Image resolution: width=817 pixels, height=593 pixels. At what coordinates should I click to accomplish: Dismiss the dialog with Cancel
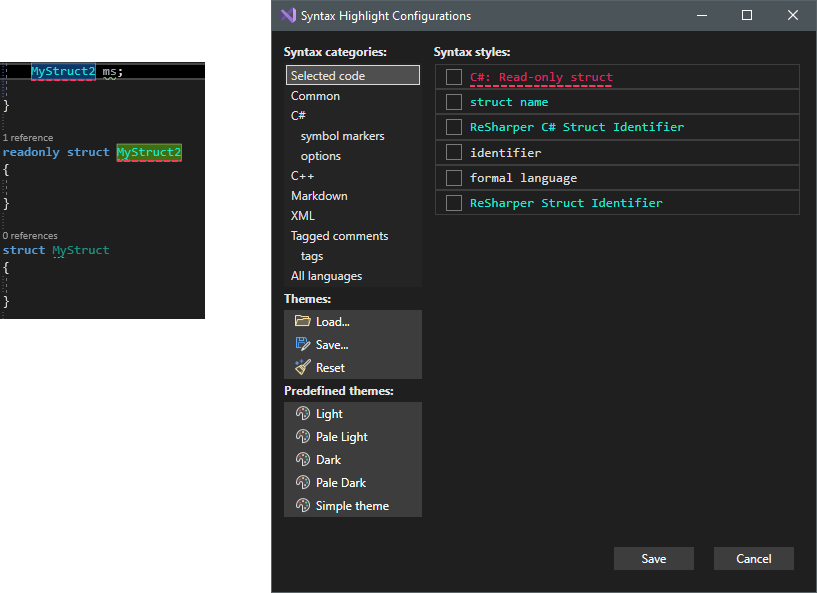pyautogui.click(x=753, y=558)
